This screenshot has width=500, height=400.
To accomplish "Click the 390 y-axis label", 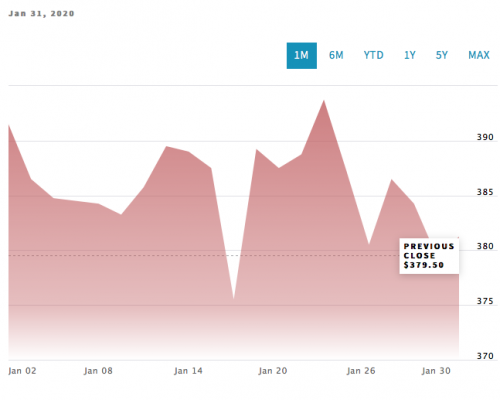I will click(485, 137).
